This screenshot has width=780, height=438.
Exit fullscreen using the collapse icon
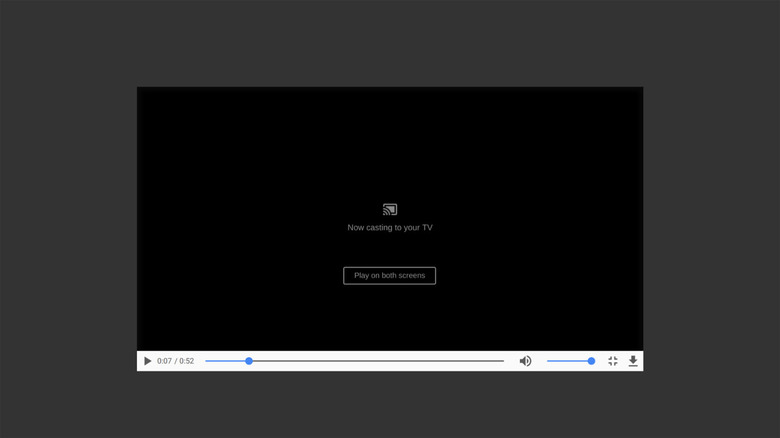click(x=613, y=361)
